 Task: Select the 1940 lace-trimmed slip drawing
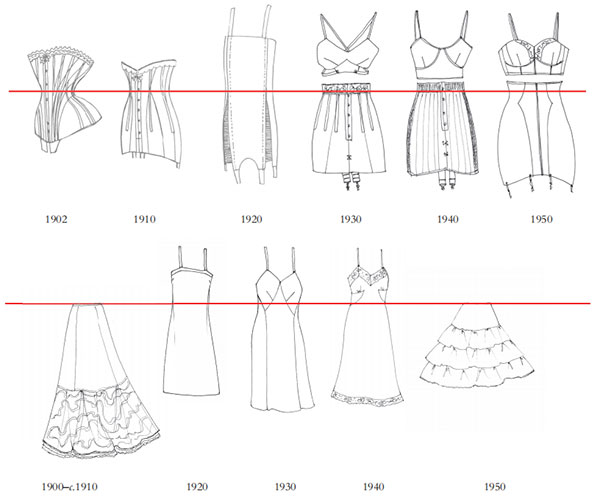[x=367, y=327]
